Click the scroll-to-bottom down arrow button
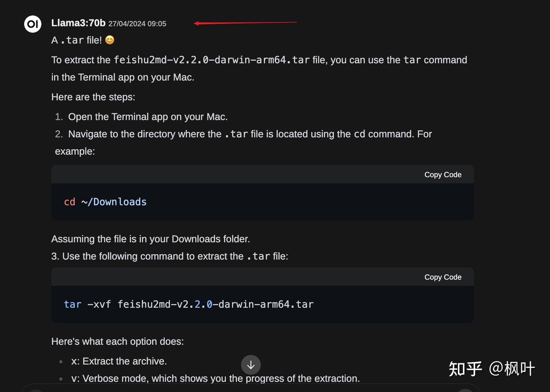Viewport: 550px width, 392px height. coord(251,365)
